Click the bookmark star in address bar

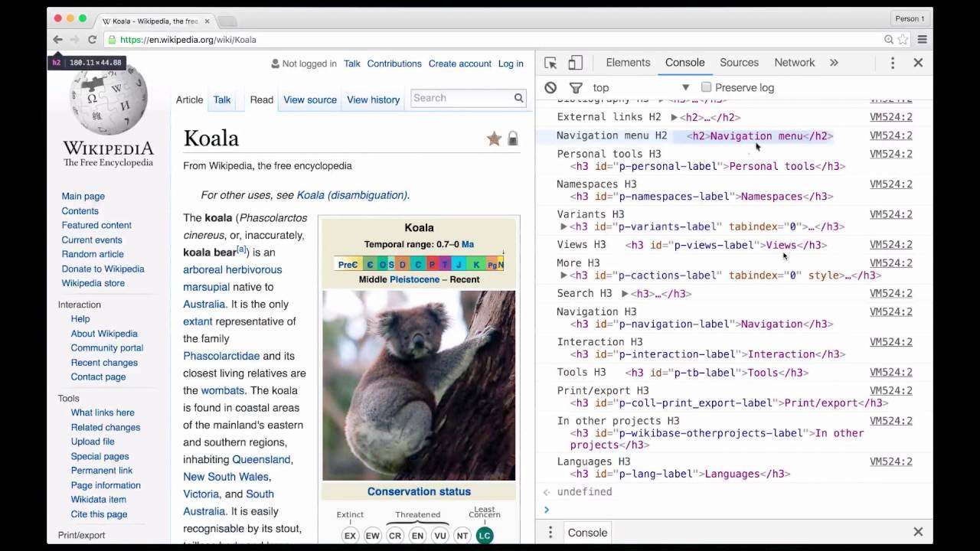(x=903, y=40)
